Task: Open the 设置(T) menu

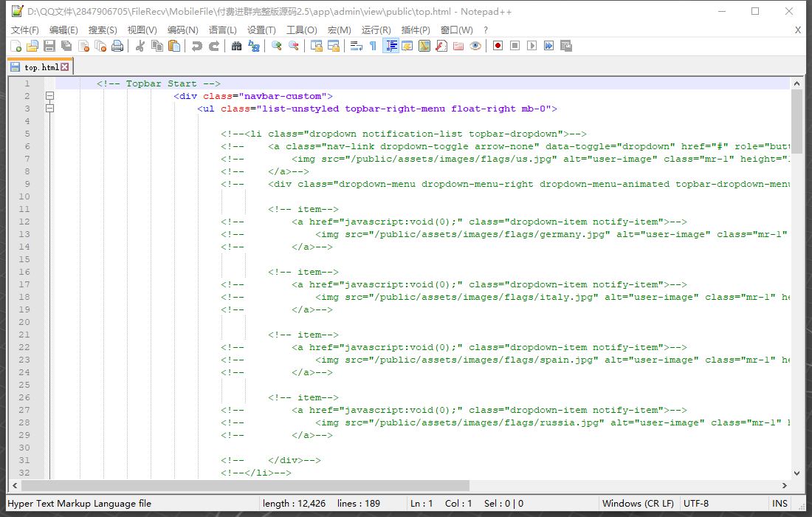Action: click(x=261, y=30)
